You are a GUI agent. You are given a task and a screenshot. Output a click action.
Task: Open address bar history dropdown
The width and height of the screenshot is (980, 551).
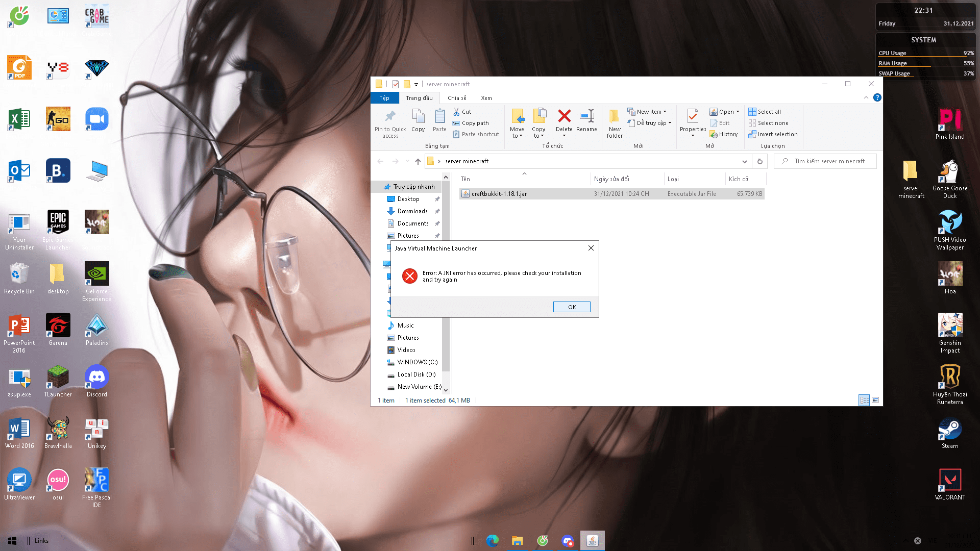(x=744, y=161)
